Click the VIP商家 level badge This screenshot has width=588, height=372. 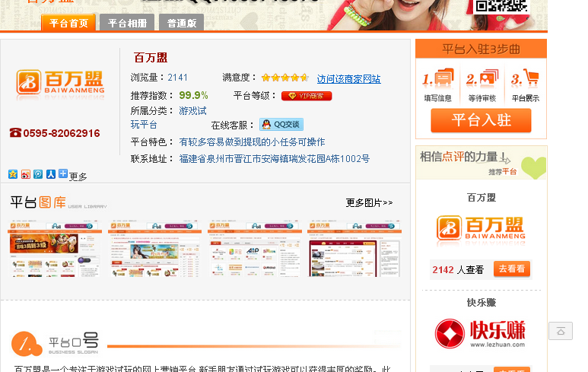click(x=307, y=96)
